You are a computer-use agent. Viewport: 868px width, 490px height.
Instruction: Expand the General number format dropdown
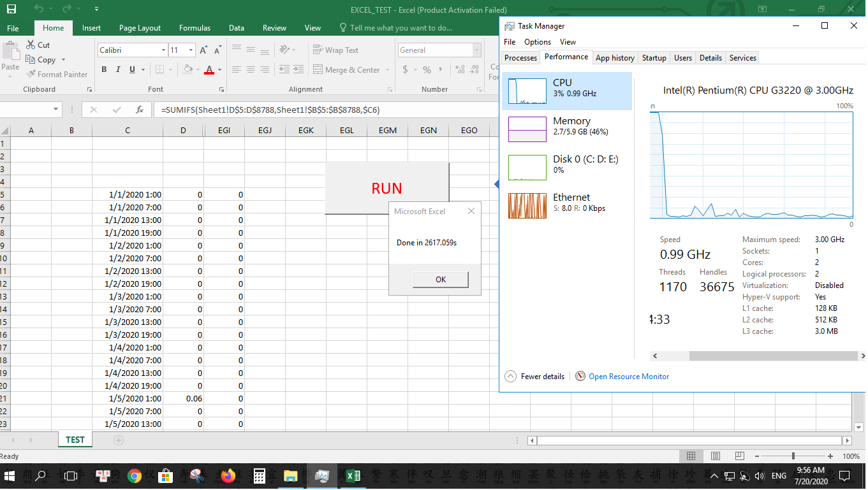coord(476,50)
